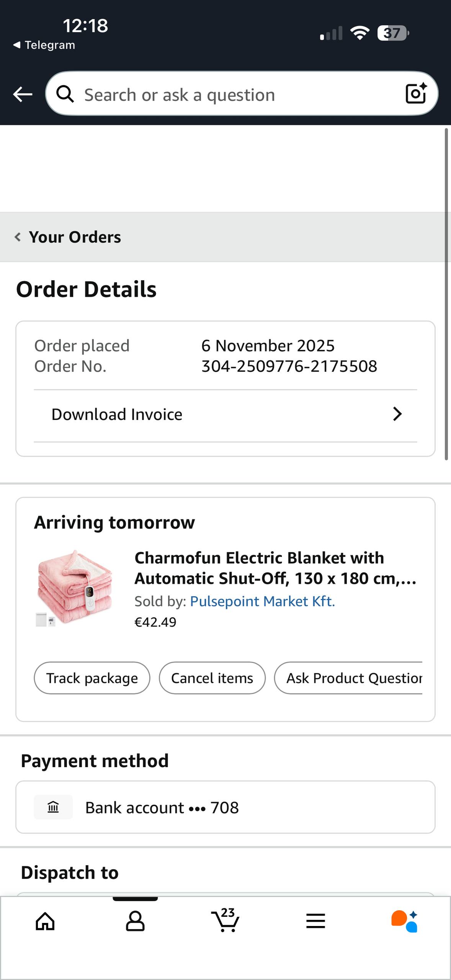This screenshot has height=980, width=451.
Task: Open the account profile tab
Action: click(x=135, y=921)
